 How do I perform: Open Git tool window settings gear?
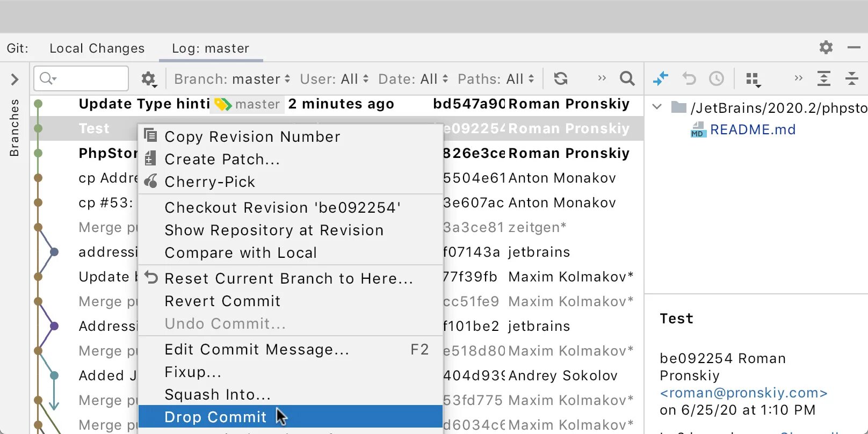[826, 47]
